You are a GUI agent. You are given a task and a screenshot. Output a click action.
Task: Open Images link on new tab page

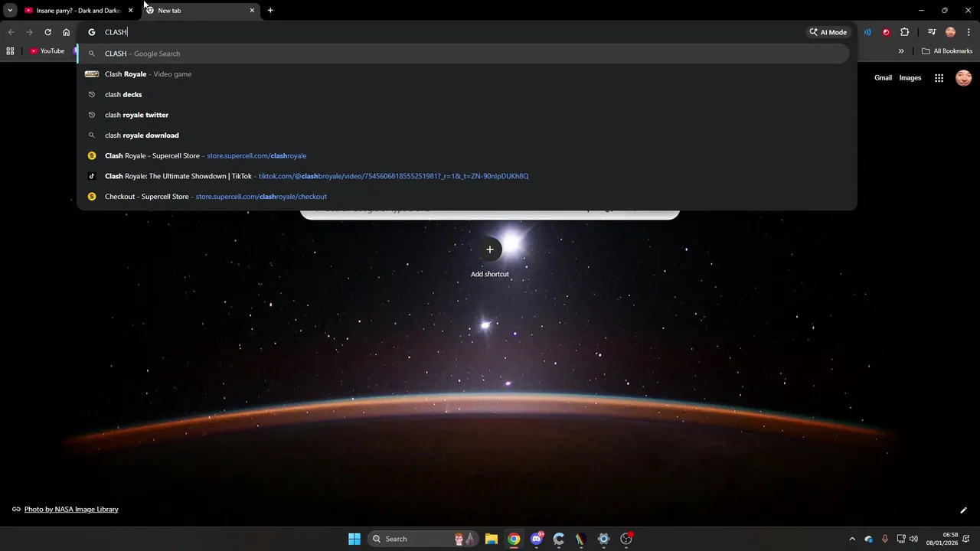point(910,78)
